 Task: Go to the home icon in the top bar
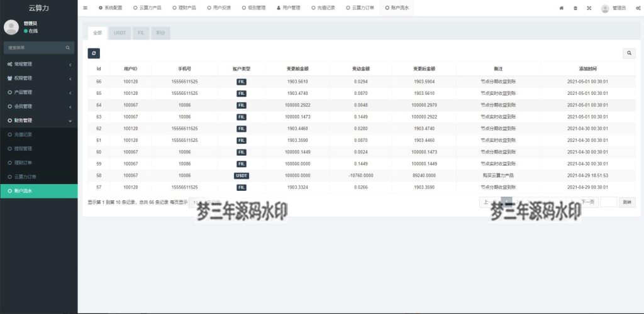[562, 8]
